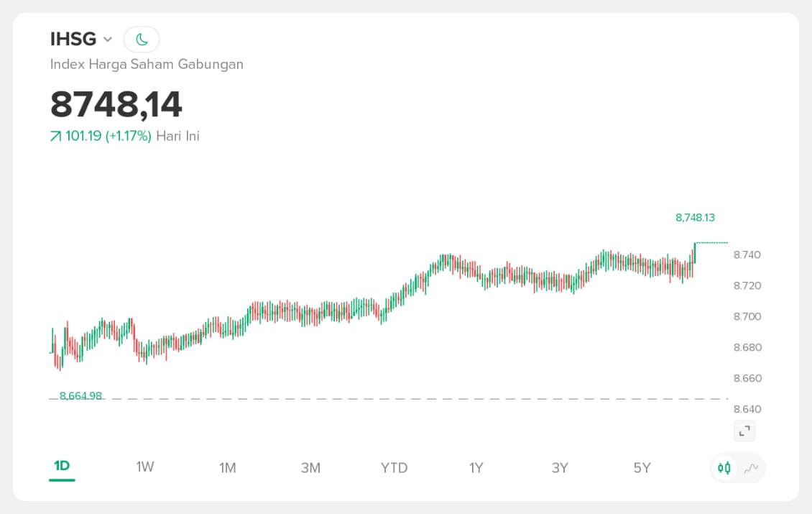Switch to candlestick chart view

[724, 468]
